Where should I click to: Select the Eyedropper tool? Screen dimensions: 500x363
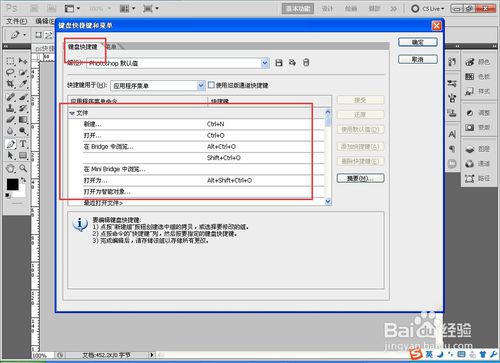point(23,84)
